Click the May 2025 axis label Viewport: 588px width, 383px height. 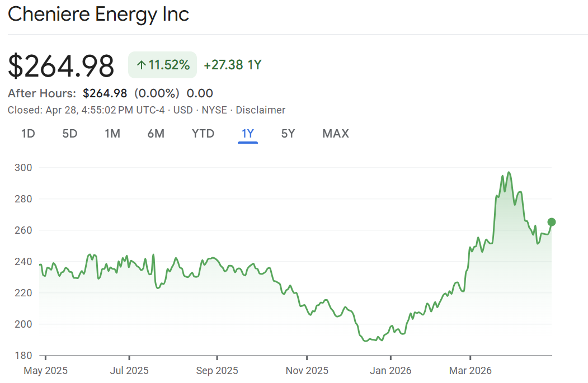[45, 370]
